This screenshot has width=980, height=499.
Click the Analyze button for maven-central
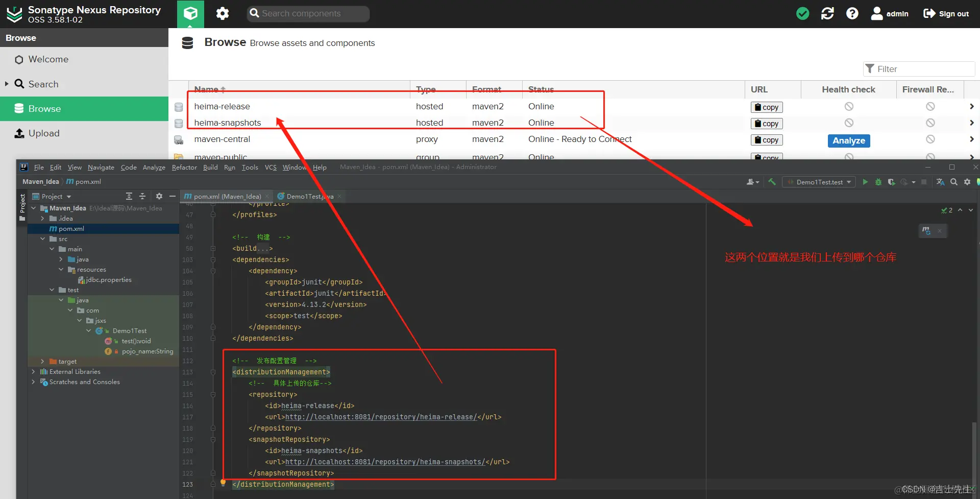[x=849, y=140]
